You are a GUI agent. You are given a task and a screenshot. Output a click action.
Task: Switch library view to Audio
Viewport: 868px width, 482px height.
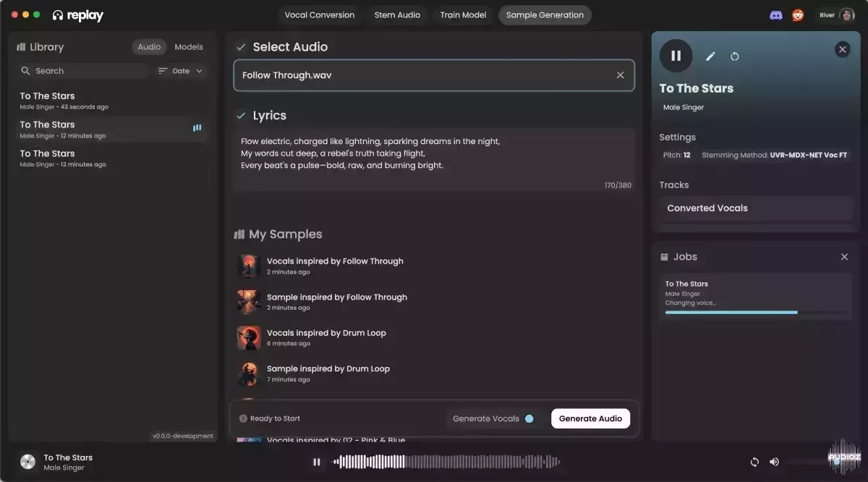pos(149,47)
